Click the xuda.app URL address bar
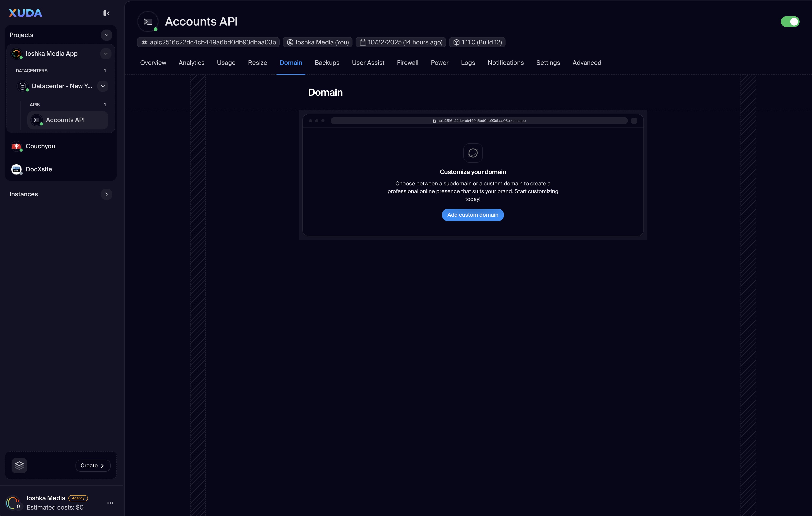 [479, 121]
